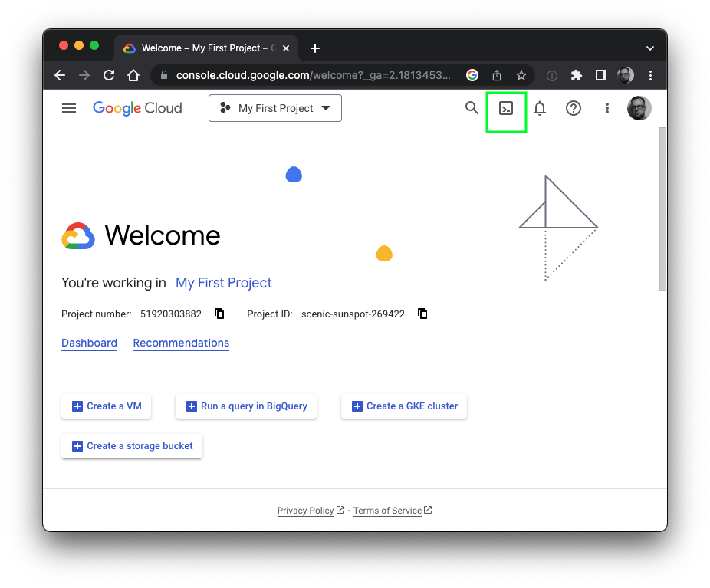The width and height of the screenshot is (710, 588).
Task: Open the My First Project picker dropdown
Action: tap(274, 108)
